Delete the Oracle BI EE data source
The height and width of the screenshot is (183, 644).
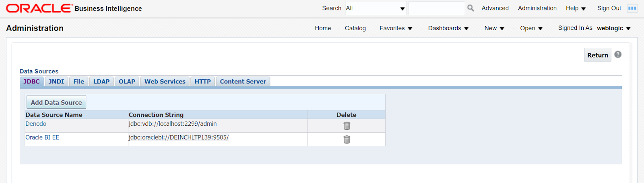[x=347, y=139]
